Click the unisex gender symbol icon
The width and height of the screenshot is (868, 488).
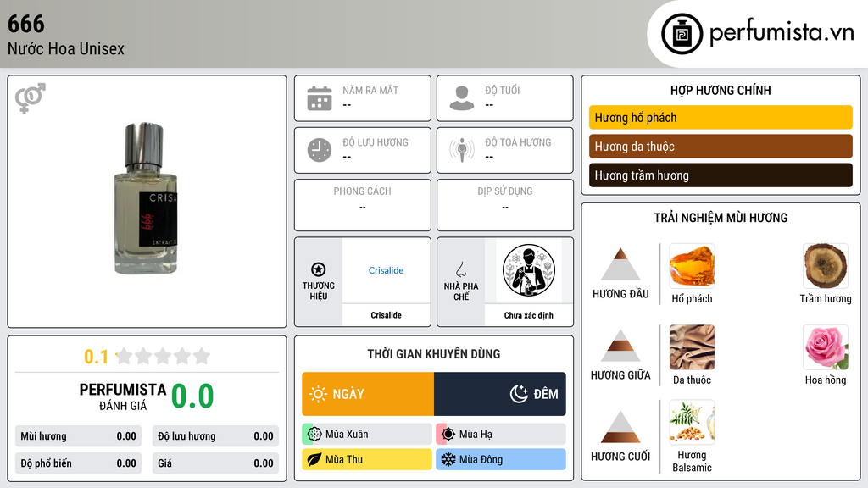click(x=31, y=98)
